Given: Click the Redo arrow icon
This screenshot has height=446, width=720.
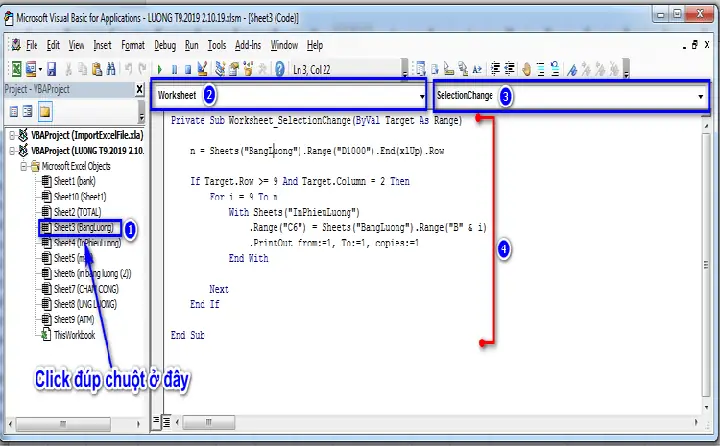Looking at the screenshot, I should point(143,69).
